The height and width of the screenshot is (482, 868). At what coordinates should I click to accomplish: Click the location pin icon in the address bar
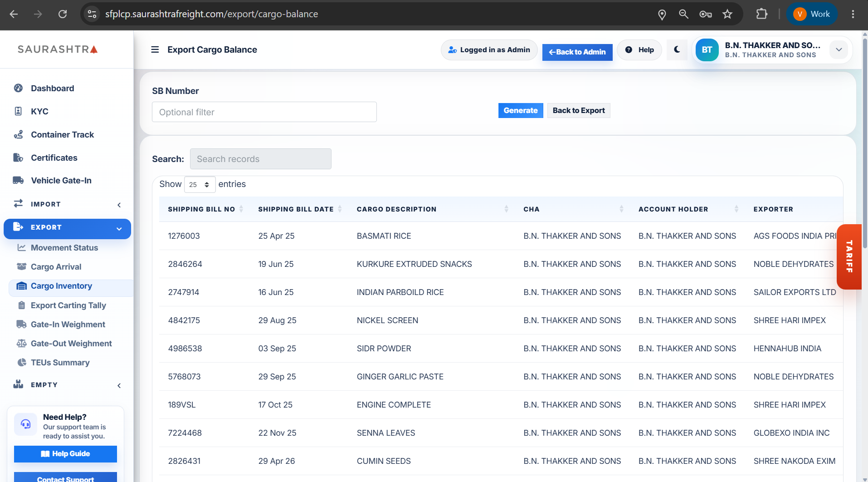coord(662,14)
